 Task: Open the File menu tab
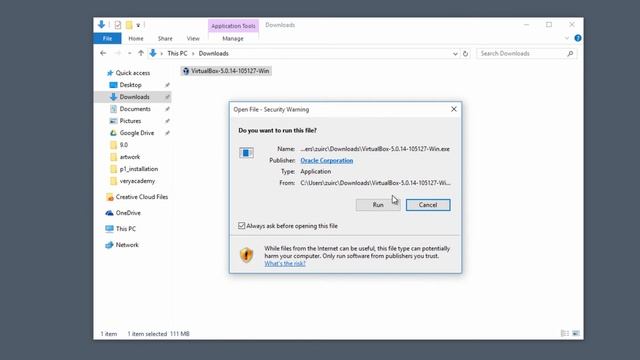(107, 38)
